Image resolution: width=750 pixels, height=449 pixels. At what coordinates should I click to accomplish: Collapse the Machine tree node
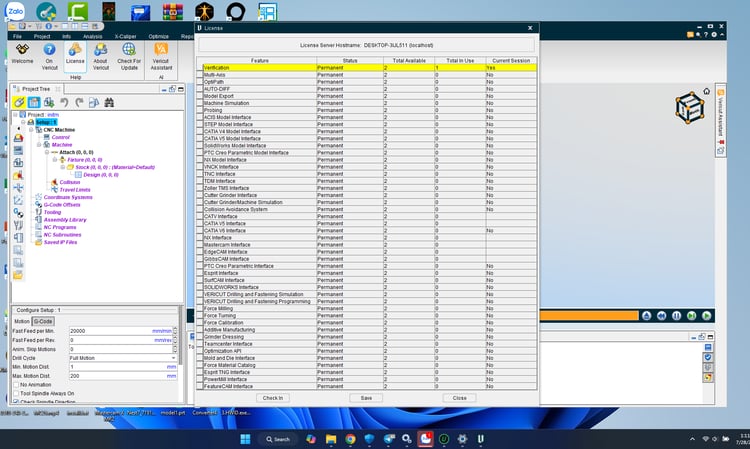39,144
